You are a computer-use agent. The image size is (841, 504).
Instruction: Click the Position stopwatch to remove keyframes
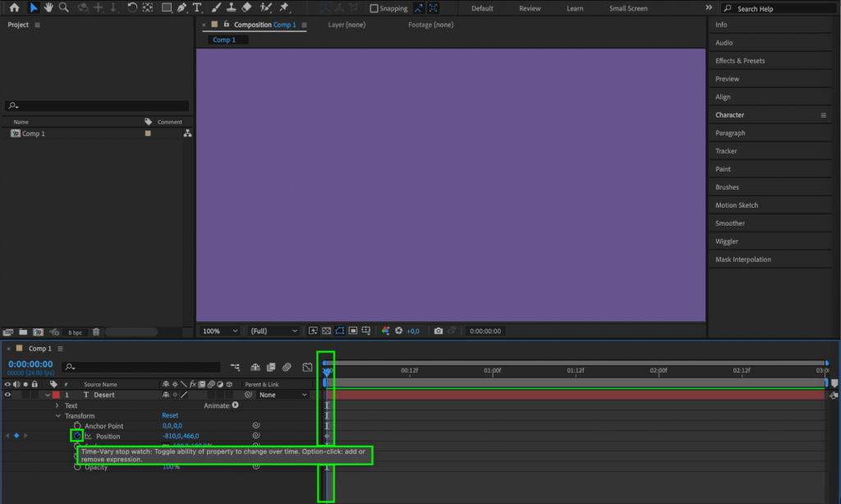77,436
